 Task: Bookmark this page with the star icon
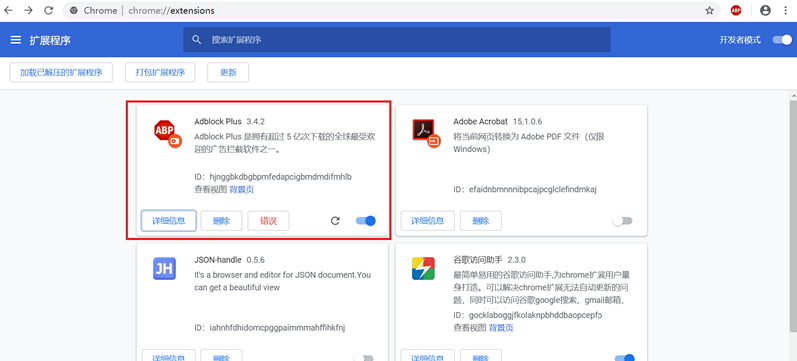tap(710, 11)
